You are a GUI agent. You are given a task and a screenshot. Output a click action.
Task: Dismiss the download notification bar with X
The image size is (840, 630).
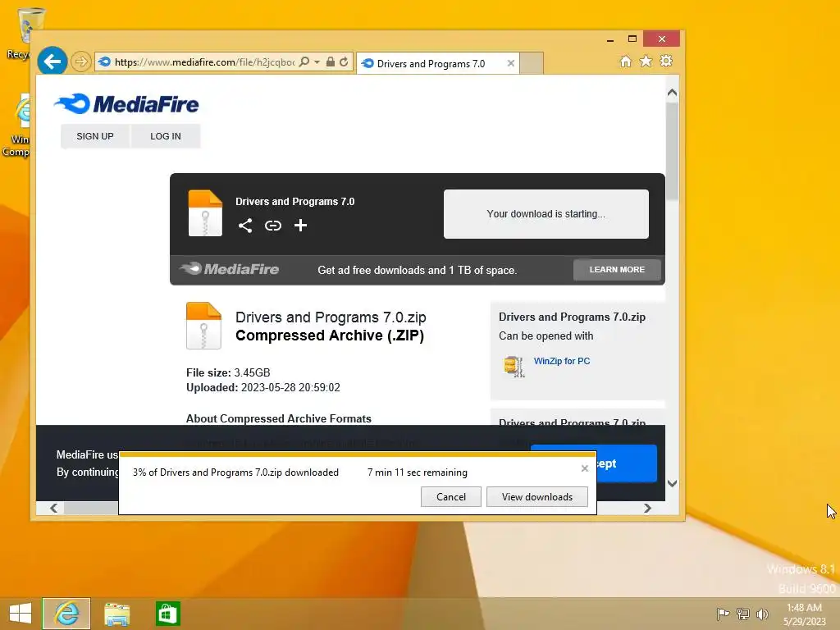pos(584,468)
